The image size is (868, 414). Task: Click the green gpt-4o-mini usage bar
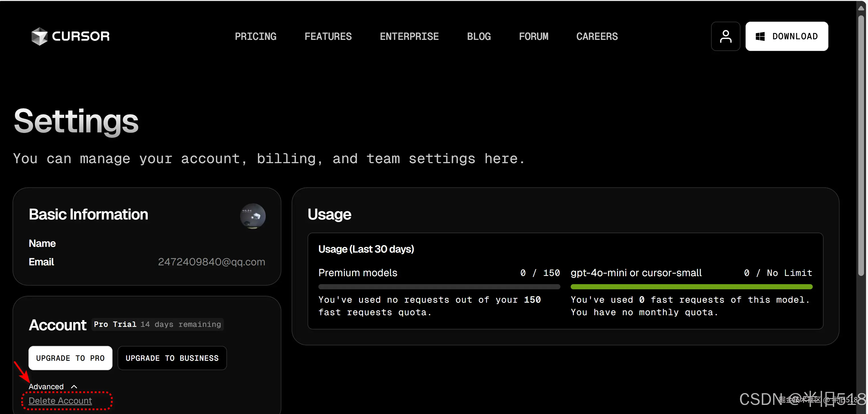pyautogui.click(x=691, y=287)
